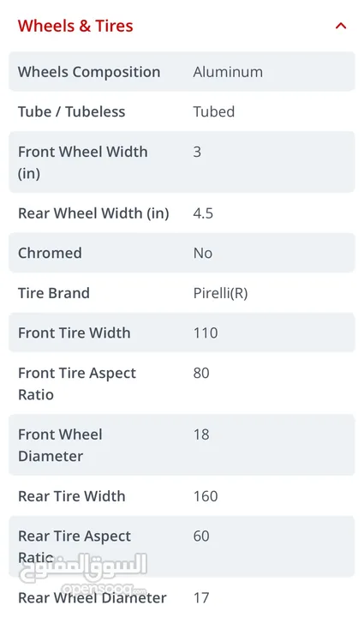Click the Tubed value
The width and height of the screenshot is (364, 617).
214,111
